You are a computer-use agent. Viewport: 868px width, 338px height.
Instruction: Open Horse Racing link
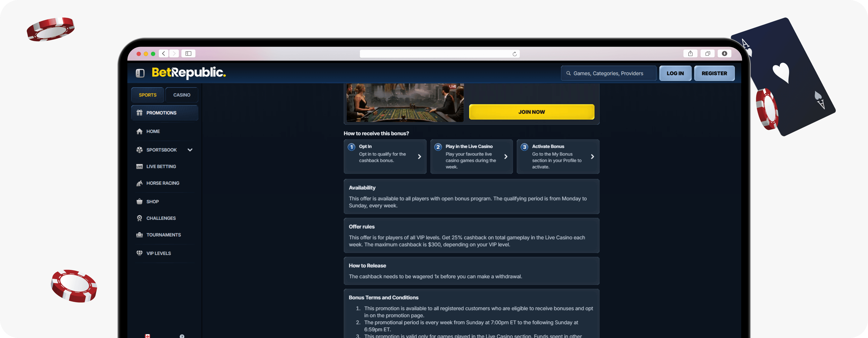pos(163,183)
